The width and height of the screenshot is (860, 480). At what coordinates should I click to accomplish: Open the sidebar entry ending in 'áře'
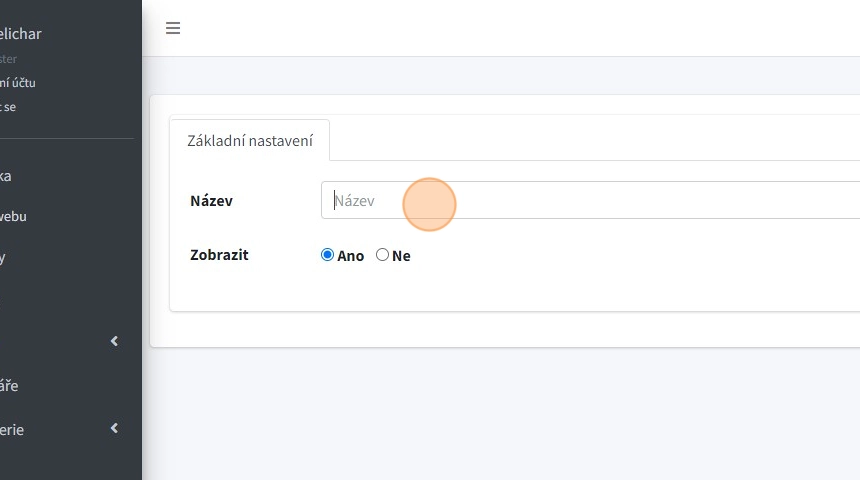click(9, 386)
